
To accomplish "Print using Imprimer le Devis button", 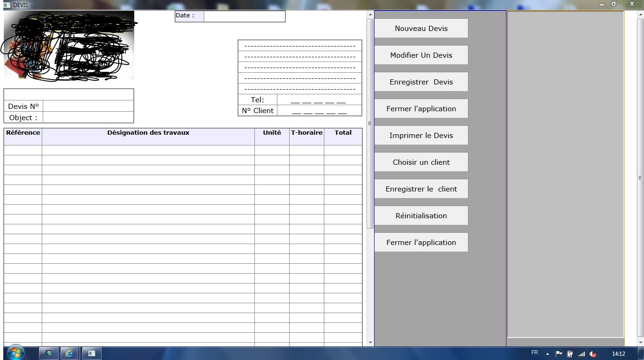I will pos(421,136).
